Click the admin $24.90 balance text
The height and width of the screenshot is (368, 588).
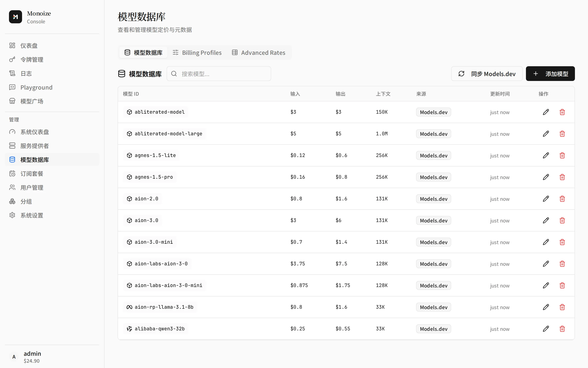pos(32,361)
